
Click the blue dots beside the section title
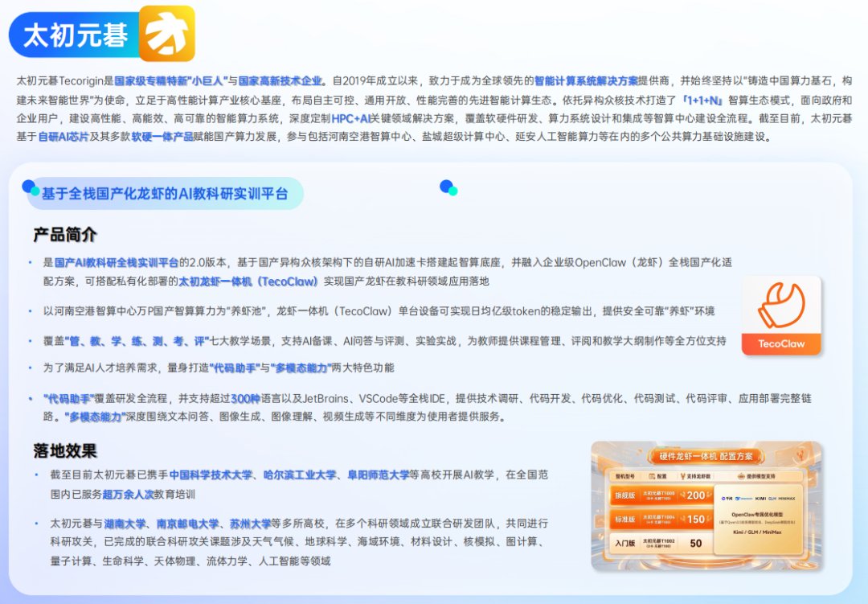[x=31, y=188]
